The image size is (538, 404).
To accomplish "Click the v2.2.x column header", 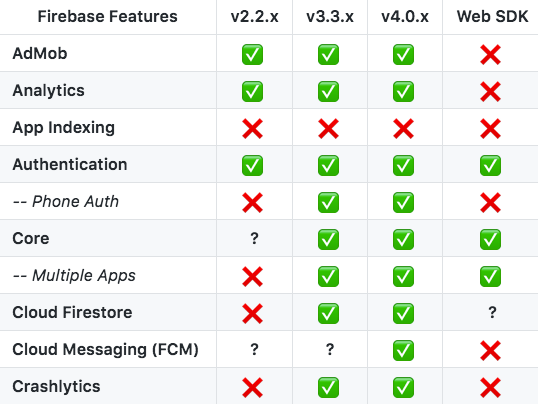I will 254,16.
